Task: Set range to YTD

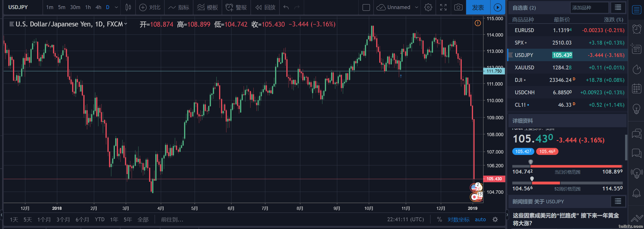Action: click(100, 220)
